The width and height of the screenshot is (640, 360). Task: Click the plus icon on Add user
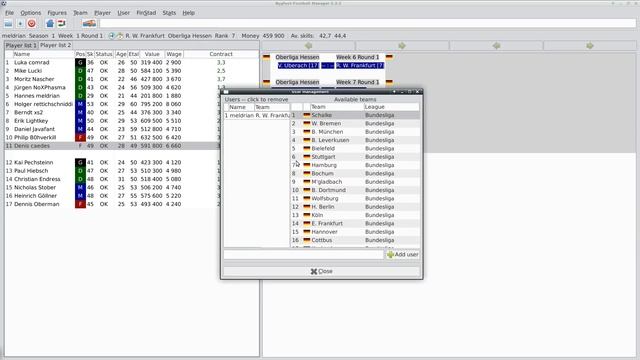[x=390, y=255]
